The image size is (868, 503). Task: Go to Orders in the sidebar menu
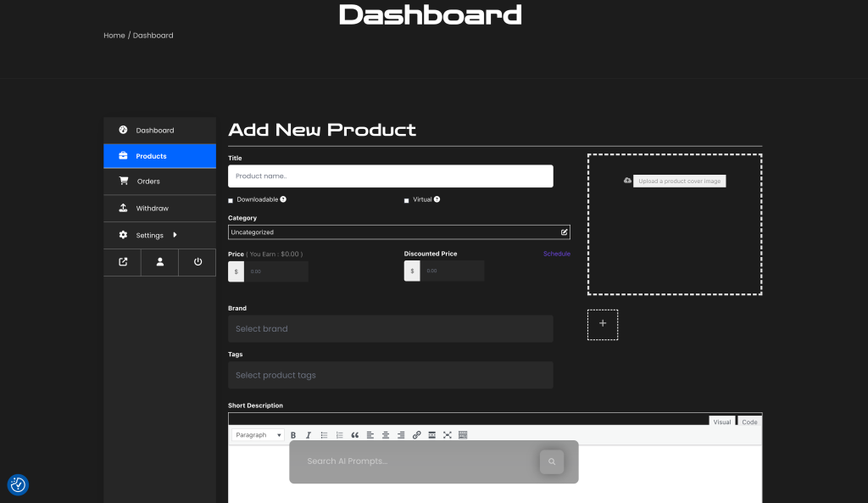(148, 182)
